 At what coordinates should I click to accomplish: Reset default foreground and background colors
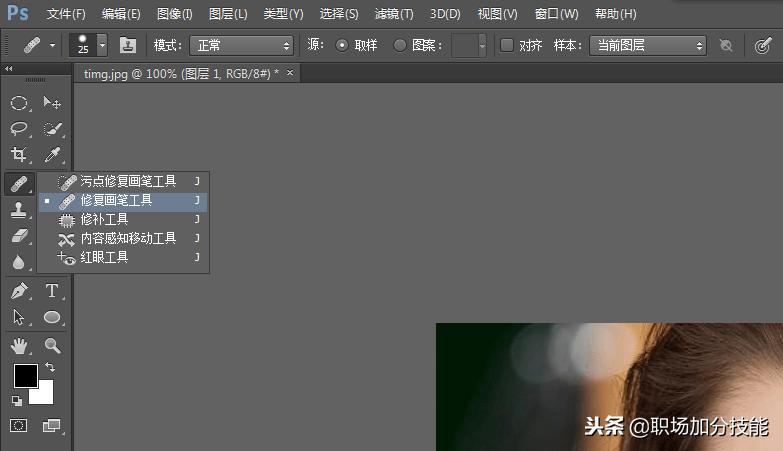coord(16,400)
